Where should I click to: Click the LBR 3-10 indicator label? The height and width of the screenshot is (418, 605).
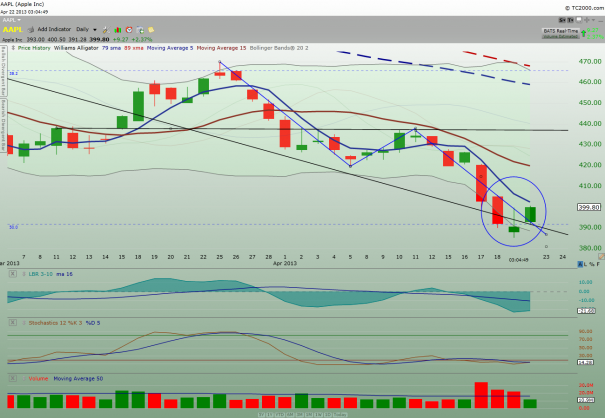[x=41, y=274]
